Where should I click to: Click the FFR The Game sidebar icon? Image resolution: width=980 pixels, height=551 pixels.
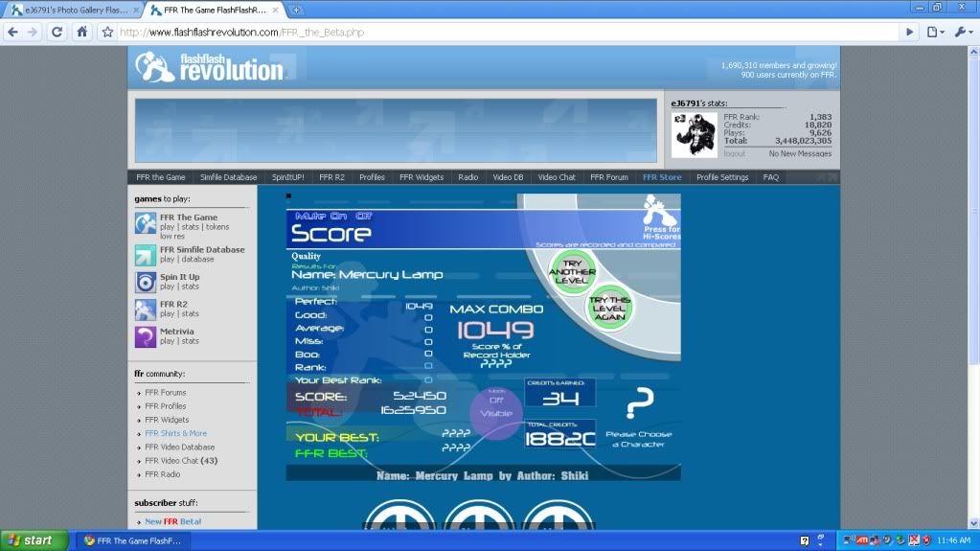(145, 224)
